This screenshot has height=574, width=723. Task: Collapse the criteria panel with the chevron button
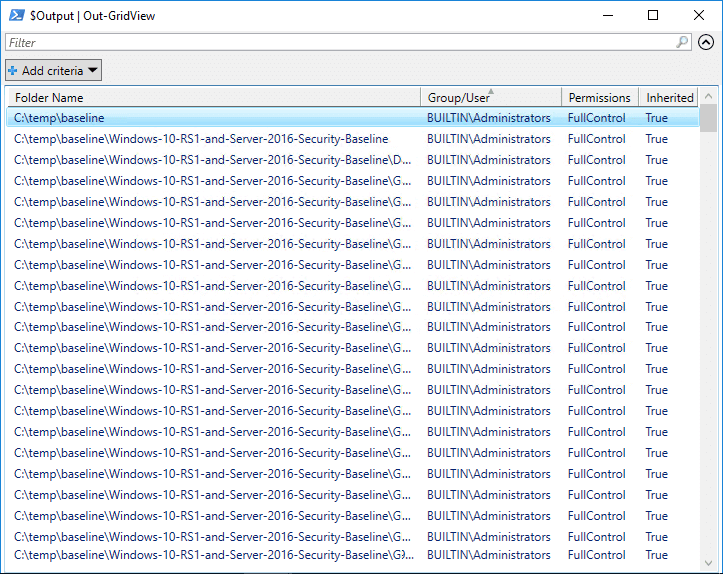(x=705, y=42)
